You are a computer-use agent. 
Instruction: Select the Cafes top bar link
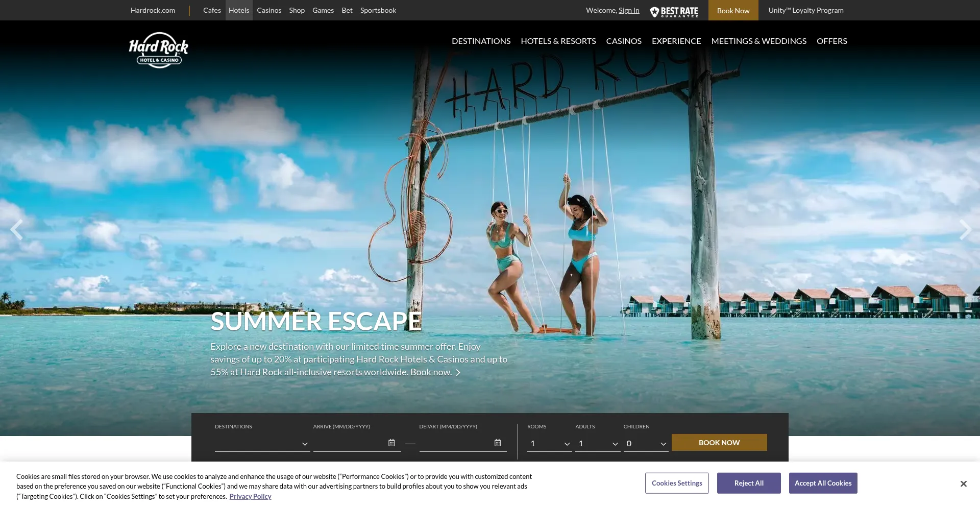(212, 10)
